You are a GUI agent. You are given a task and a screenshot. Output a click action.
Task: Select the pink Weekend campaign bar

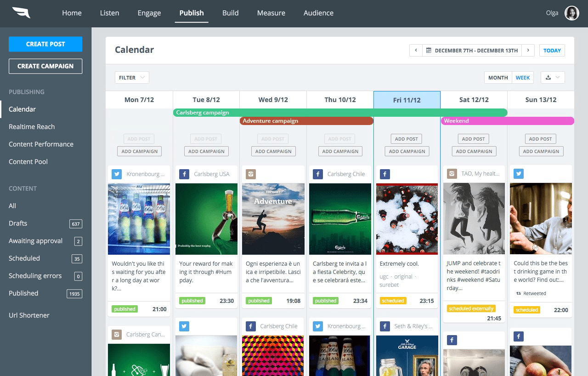[x=507, y=121]
